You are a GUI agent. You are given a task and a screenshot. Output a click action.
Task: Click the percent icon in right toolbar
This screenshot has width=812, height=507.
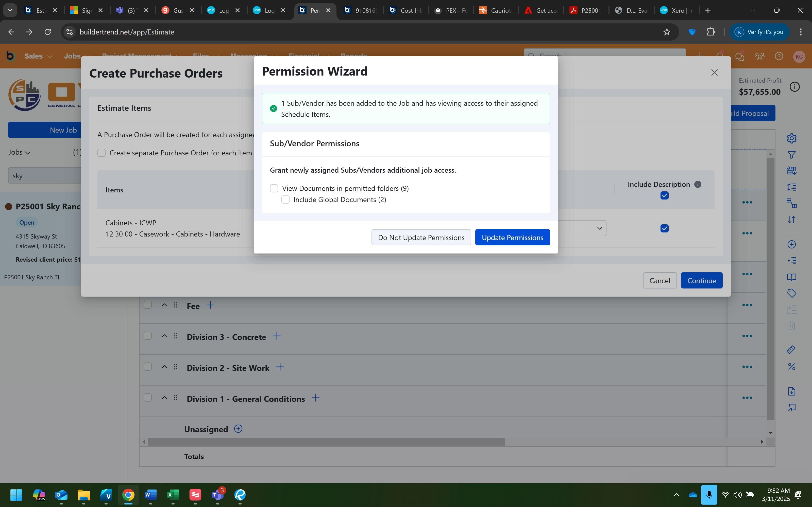click(x=791, y=367)
